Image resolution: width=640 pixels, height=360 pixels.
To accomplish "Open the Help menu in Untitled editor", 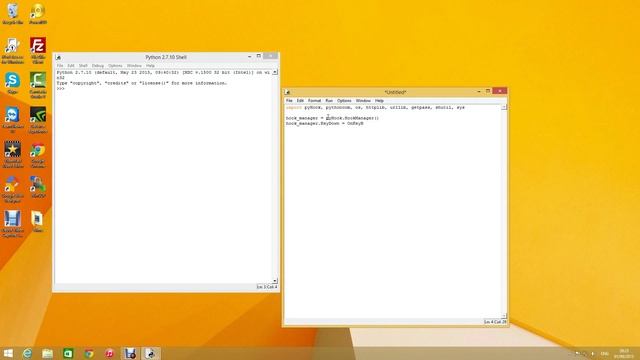I will (379, 100).
